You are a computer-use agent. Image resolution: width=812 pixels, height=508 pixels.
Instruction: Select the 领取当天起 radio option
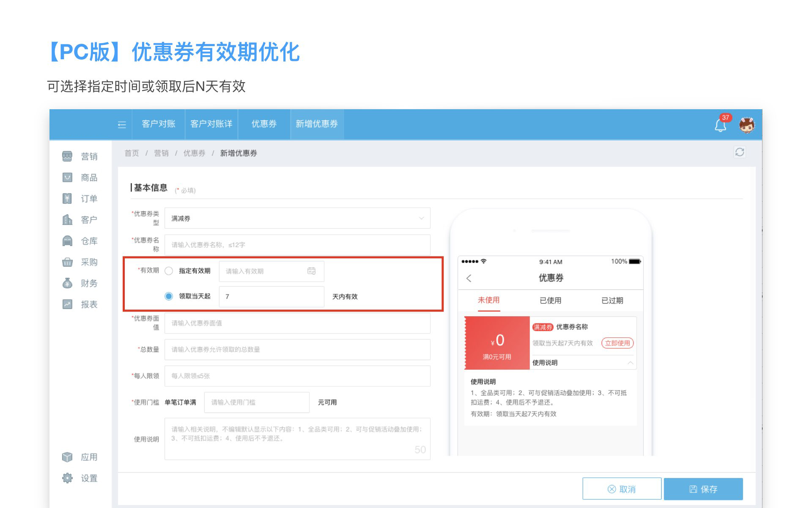point(169,296)
